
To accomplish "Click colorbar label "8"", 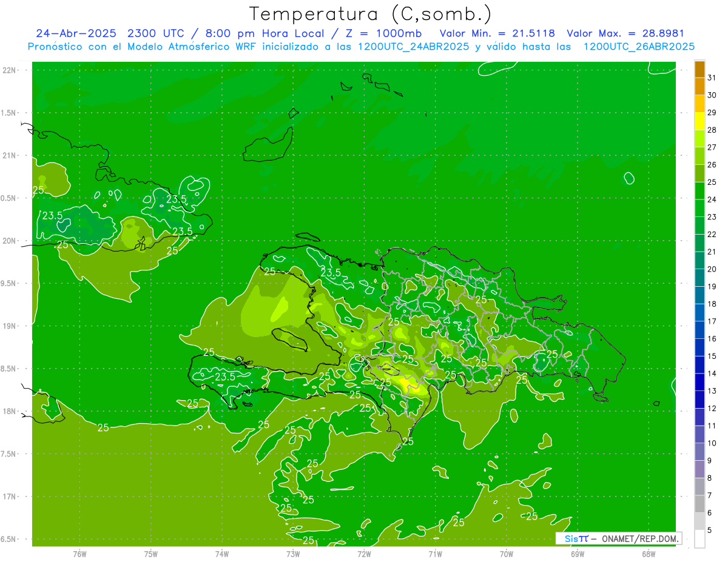I will pos(710,478).
